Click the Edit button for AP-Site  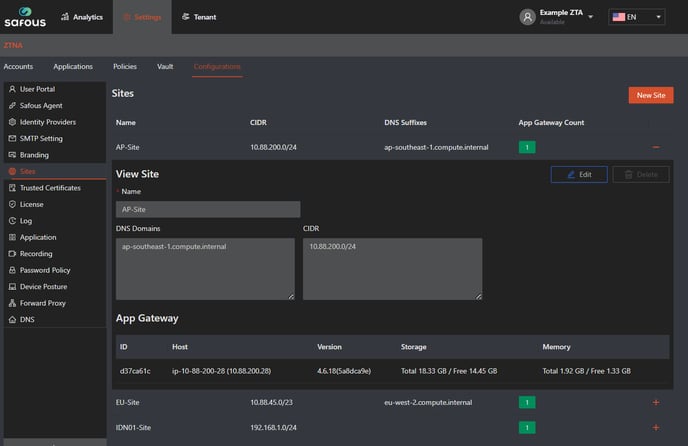click(x=579, y=174)
